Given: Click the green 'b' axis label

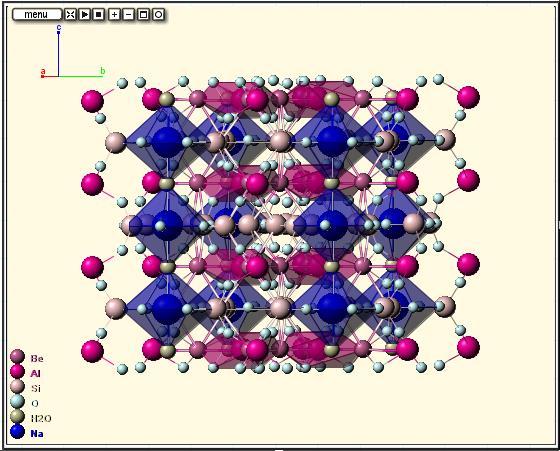Looking at the screenshot, I should 102,71.
